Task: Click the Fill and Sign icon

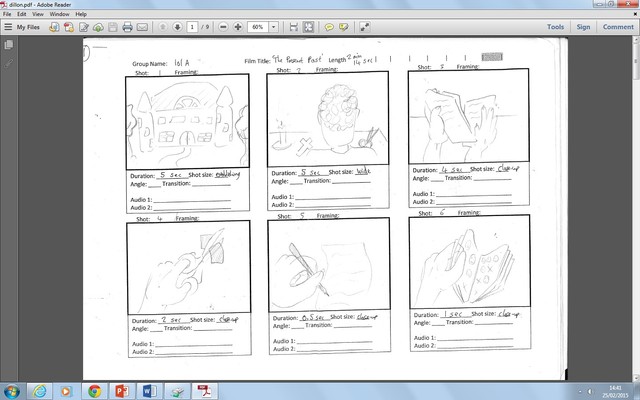Action: (84, 27)
